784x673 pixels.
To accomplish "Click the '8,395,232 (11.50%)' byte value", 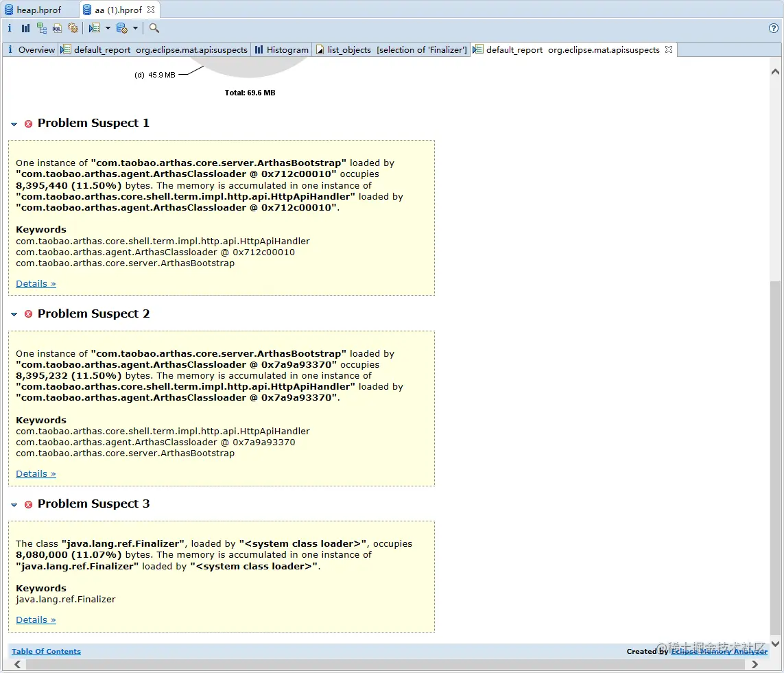I will (69, 375).
